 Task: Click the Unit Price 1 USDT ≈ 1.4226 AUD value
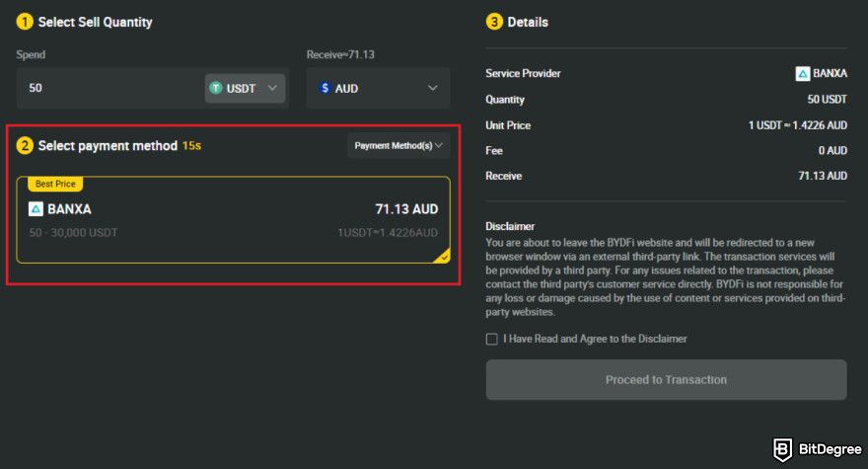click(x=798, y=125)
